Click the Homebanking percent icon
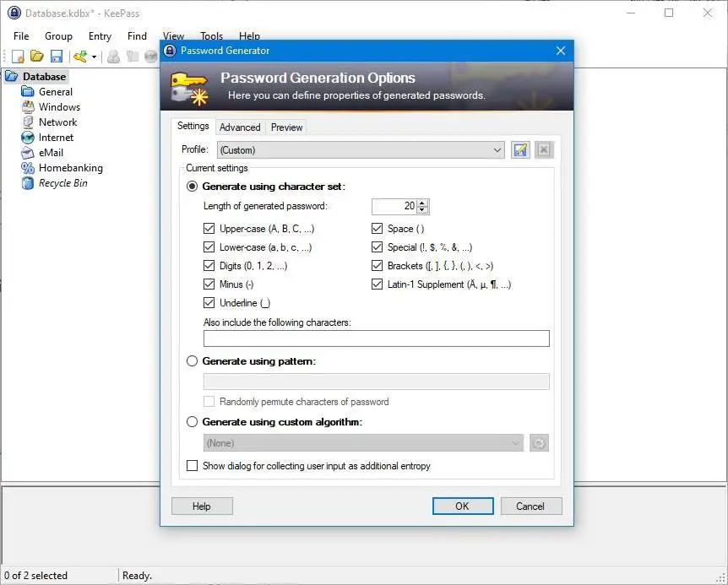 (x=28, y=168)
